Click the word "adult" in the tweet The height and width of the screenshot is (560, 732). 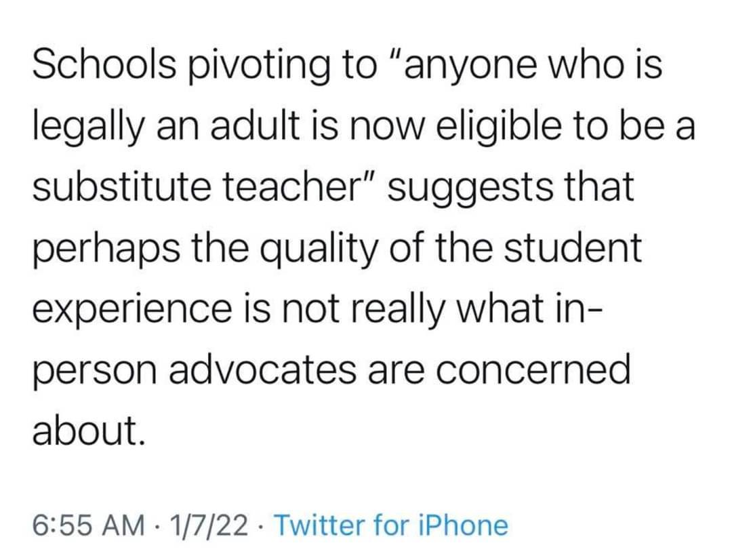pos(256,127)
